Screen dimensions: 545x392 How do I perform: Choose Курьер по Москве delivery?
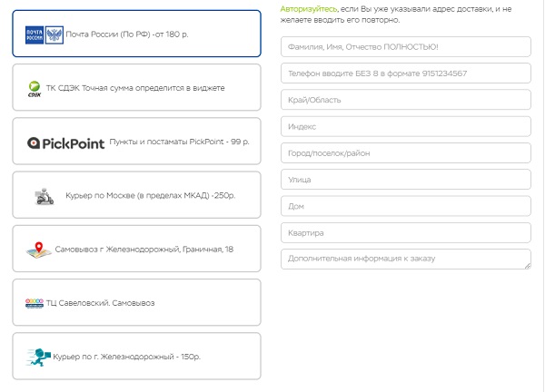(136, 195)
